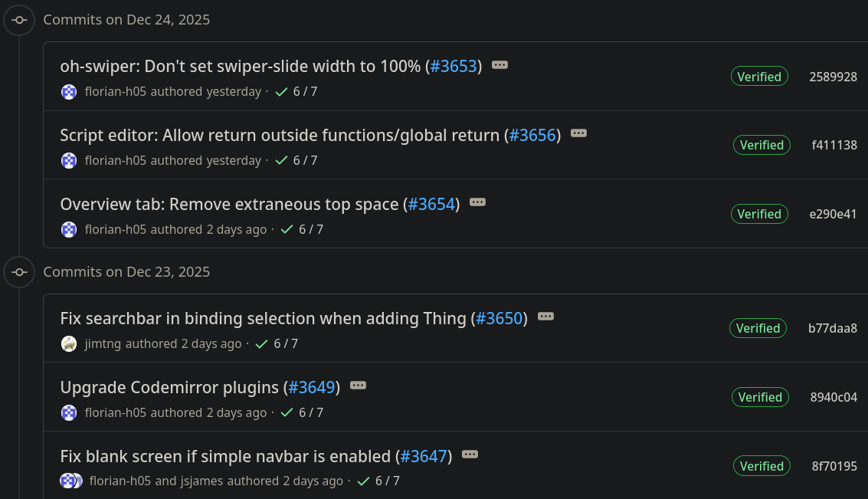Open commit hash f411138
This screenshot has width=868, height=499.
(834, 145)
